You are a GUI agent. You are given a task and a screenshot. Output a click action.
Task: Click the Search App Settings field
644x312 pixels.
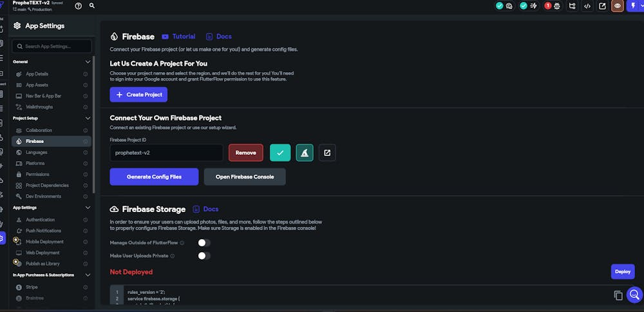click(52, 46)
